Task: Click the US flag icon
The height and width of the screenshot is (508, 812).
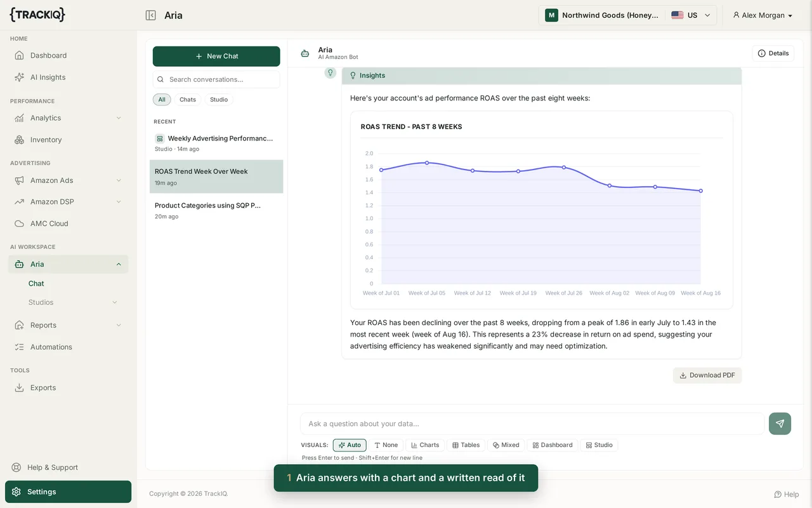Action: point(678,15)
